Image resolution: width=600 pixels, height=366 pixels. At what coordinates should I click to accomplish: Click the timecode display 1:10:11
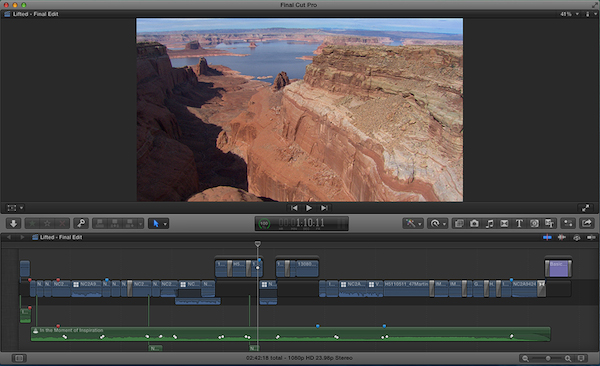(302, 222)
